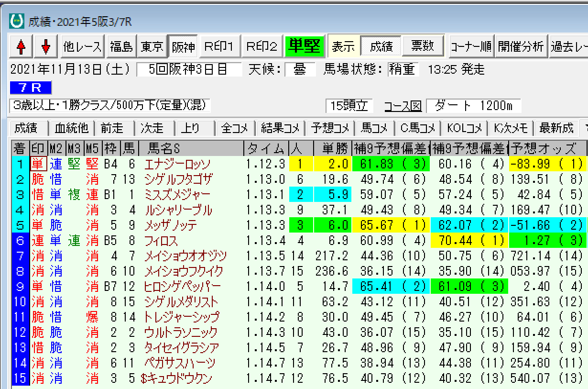Click horse name トレジャーシップ
The width and height of the screenshot is (588, 389).
click(182, 317)
